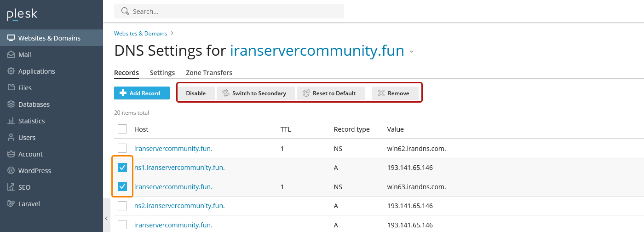Expand the Websites & Domains breadcrumb chevron

pos(172,33)
